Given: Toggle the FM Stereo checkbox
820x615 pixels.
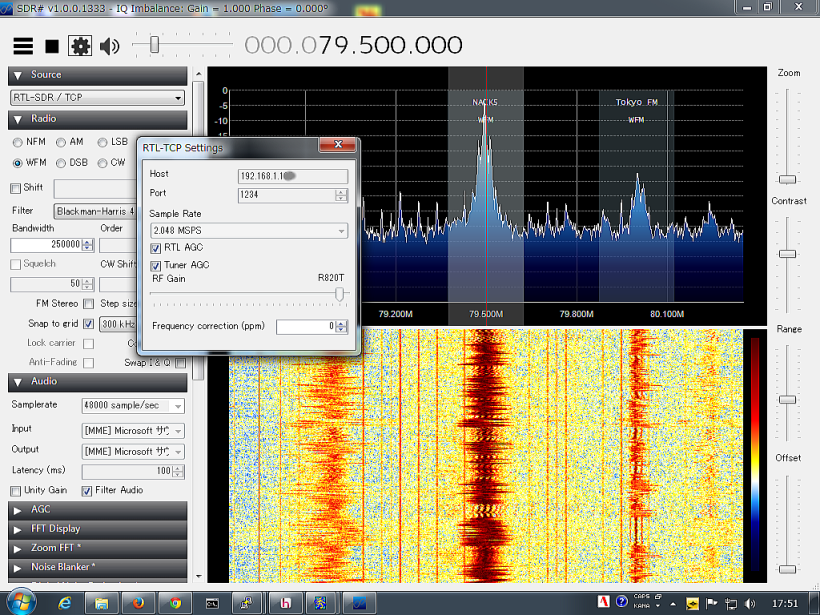Looking at the screenshot, I should click(89, 304).
